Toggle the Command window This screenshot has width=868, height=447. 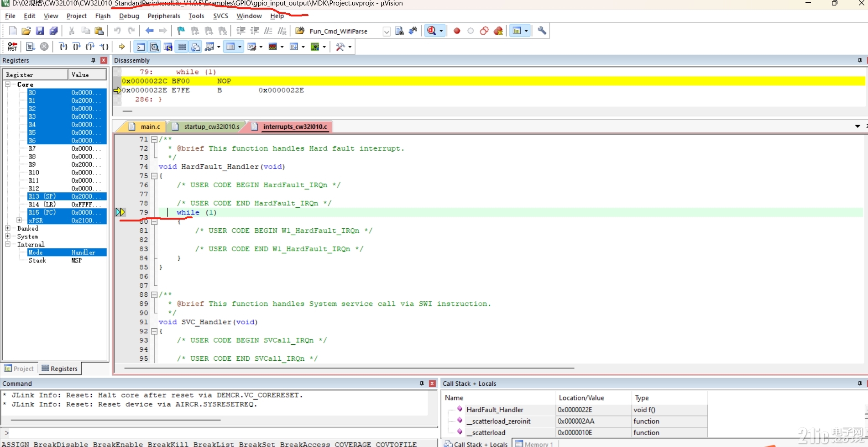[141, 47]
